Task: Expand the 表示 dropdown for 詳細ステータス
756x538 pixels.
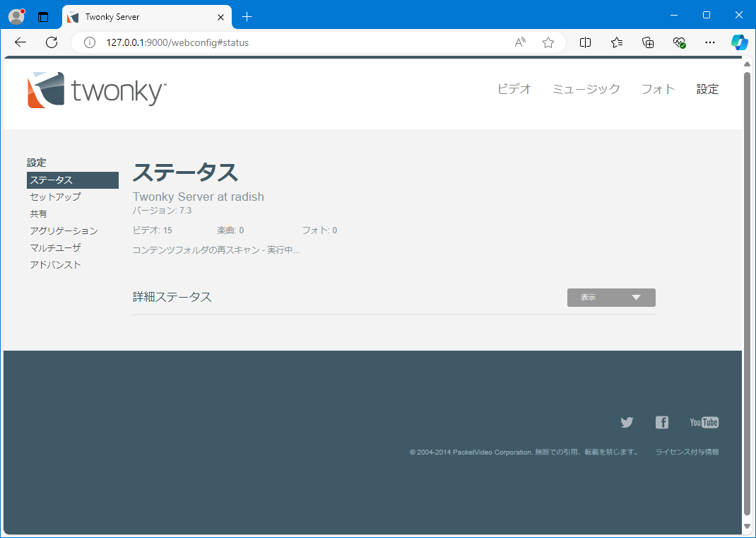Action: [611, 297]
